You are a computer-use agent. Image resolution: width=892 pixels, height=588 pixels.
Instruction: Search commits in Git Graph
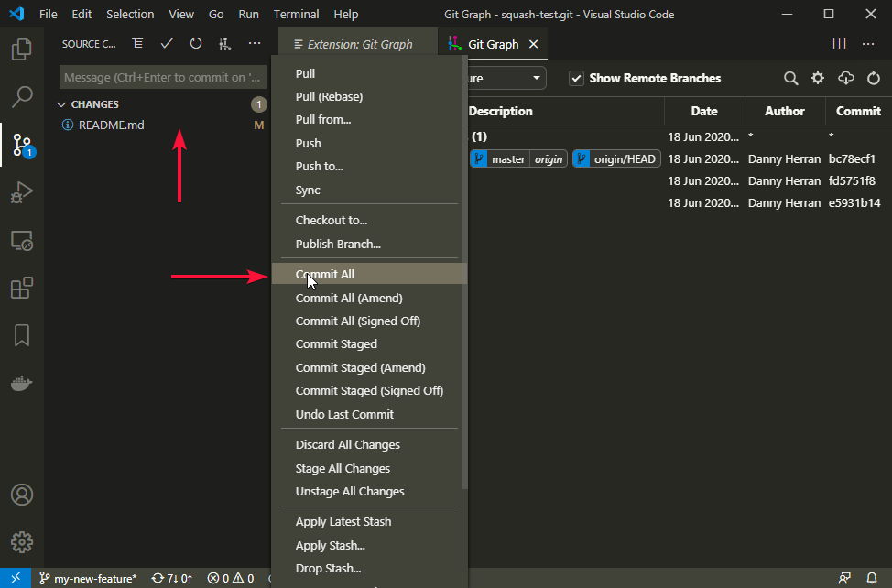coord(790,79)
